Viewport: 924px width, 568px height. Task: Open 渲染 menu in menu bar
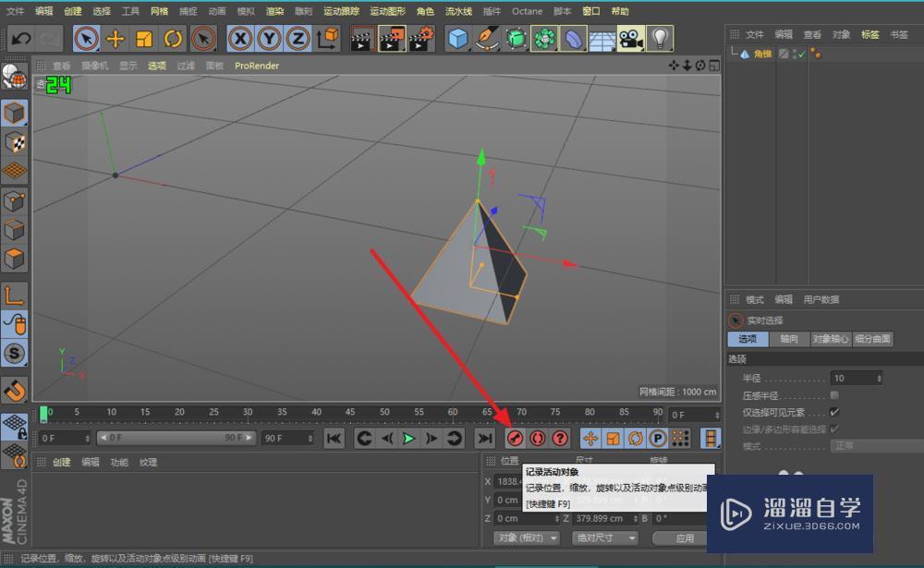coord(274,11)
